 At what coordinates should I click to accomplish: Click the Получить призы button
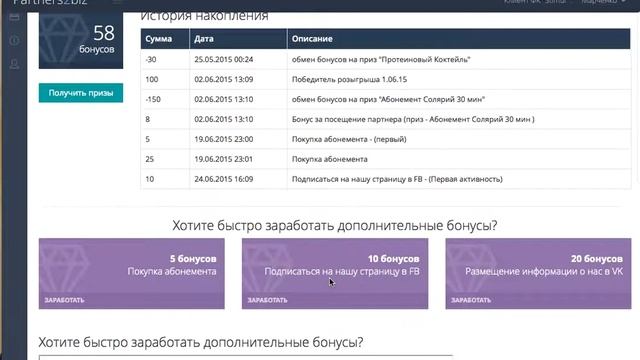[x=81, y=93]
